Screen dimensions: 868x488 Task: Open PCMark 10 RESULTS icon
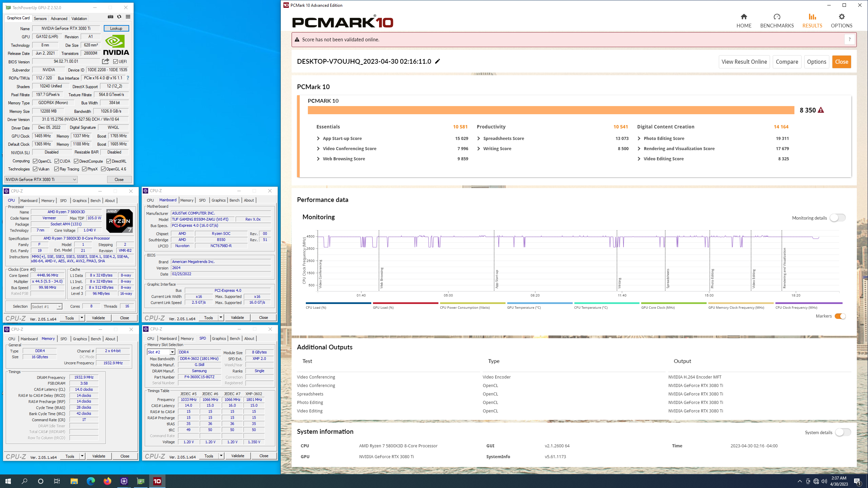pyautogui.click(x=812, y=17)
